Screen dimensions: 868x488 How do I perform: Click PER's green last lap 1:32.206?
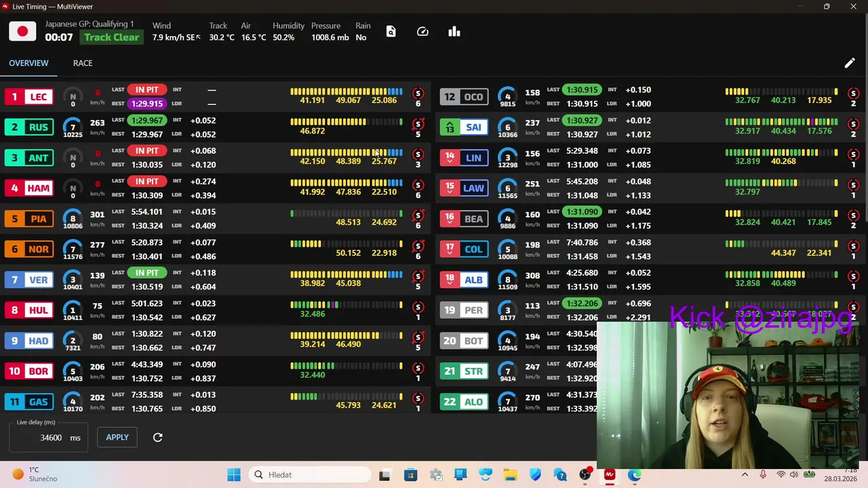[x=582, y=304]
